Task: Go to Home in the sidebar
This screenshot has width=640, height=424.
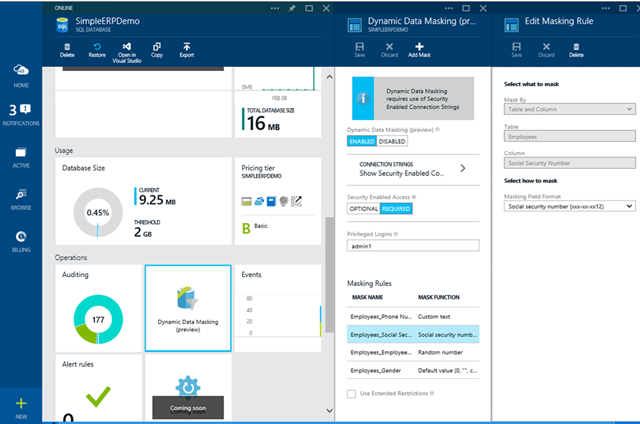Action: 21,76
